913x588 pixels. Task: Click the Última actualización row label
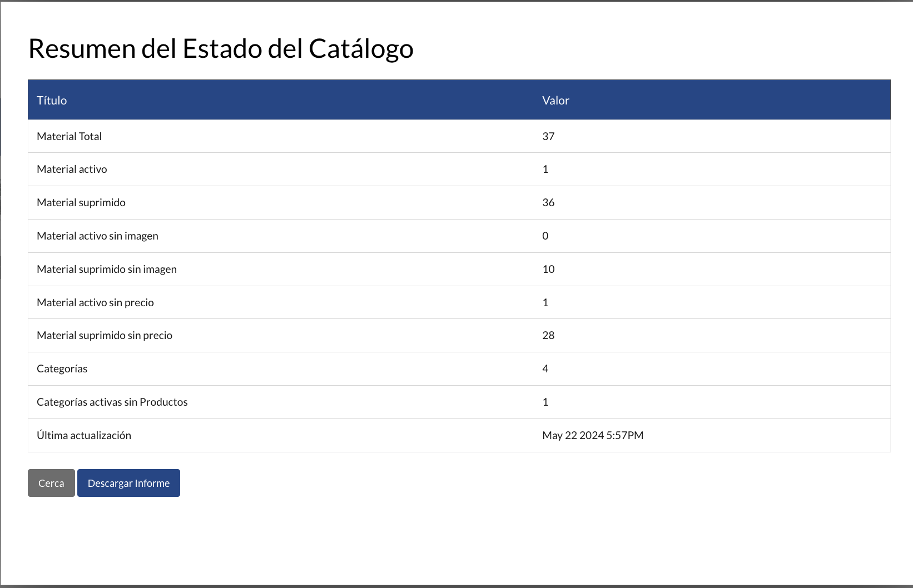pyautogui.click(x=84, y=435)
